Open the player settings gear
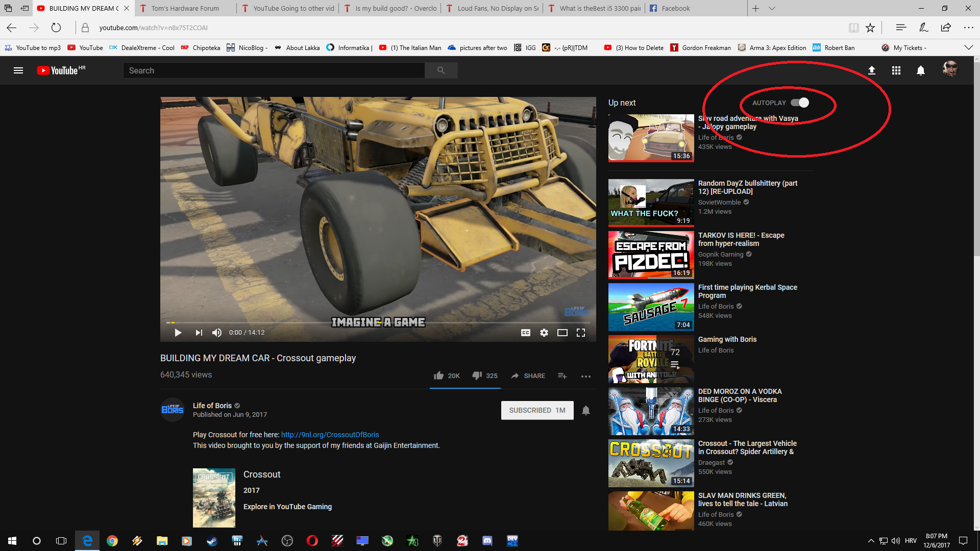Image resolution: width=980 pixels, height=551 pixels. coord(544,333)
